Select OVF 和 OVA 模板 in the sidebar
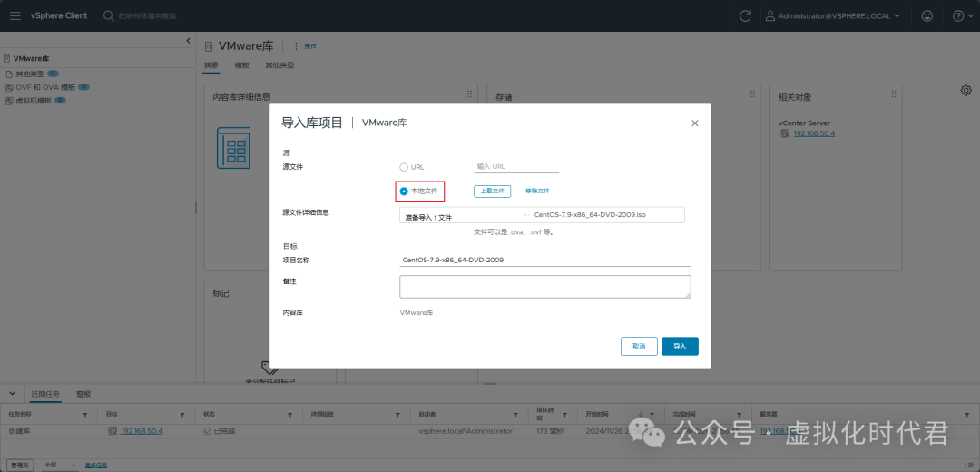The image size is (980, 472). point(45,87)
